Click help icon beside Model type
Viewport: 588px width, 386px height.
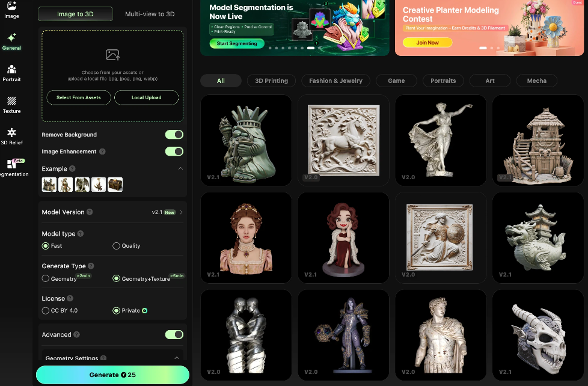(80, 234)
